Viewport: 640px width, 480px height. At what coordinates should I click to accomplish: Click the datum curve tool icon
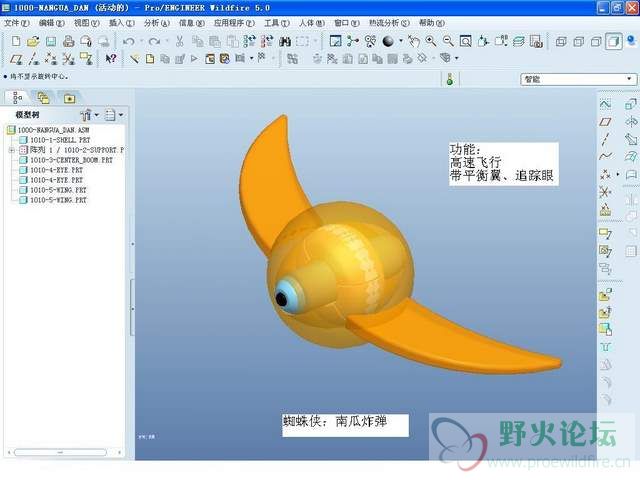point(606,156)
